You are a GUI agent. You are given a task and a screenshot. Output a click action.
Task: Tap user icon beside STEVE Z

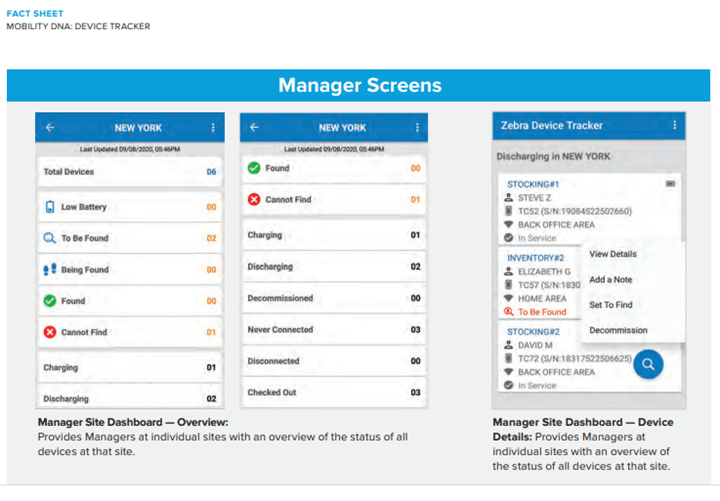(x=508, y=197)
